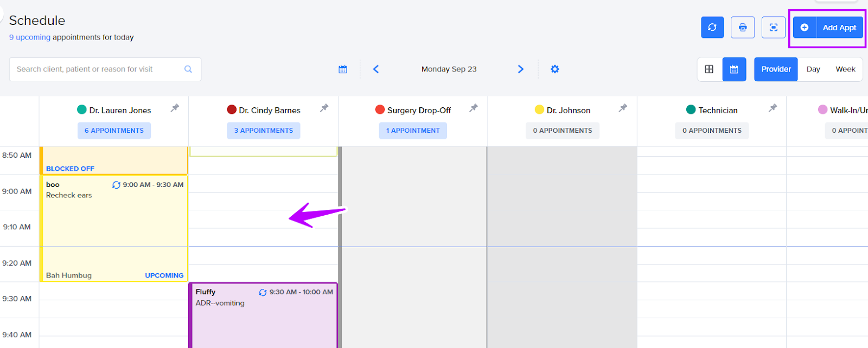Open Fluffy ADR--vomiting appointment
The height and width of the screenshot is (348, 868).
tap(263, 315)
